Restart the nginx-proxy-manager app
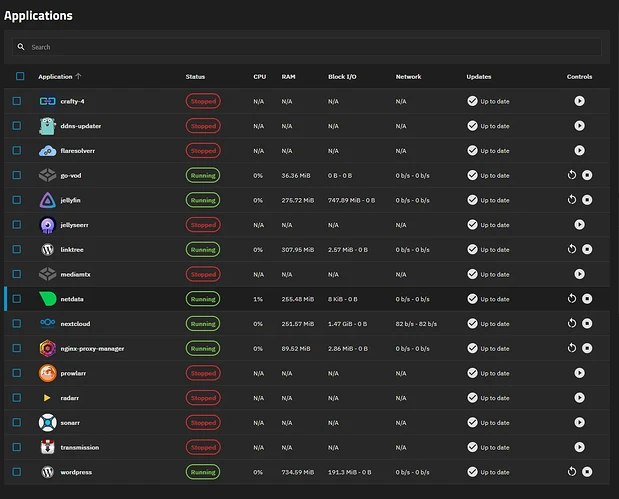Image resolution: width=619 pixels, height=499 pixels. [571, 348]
